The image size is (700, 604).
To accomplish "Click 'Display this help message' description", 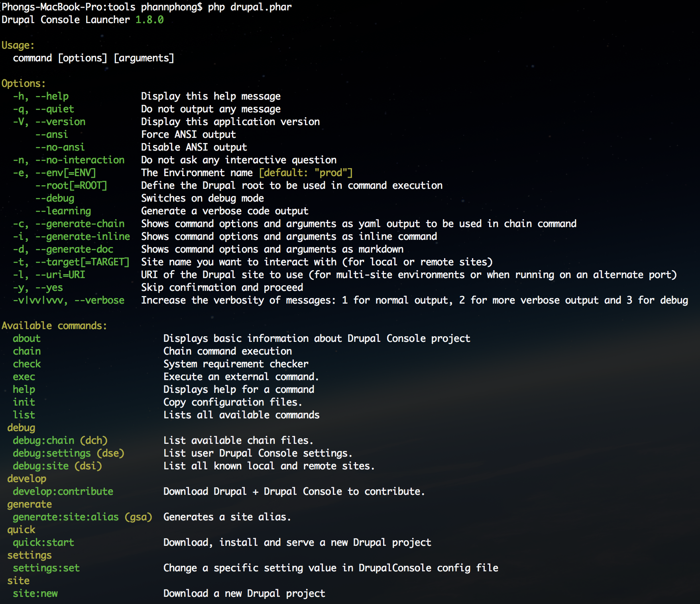I will tap(211, 96).
